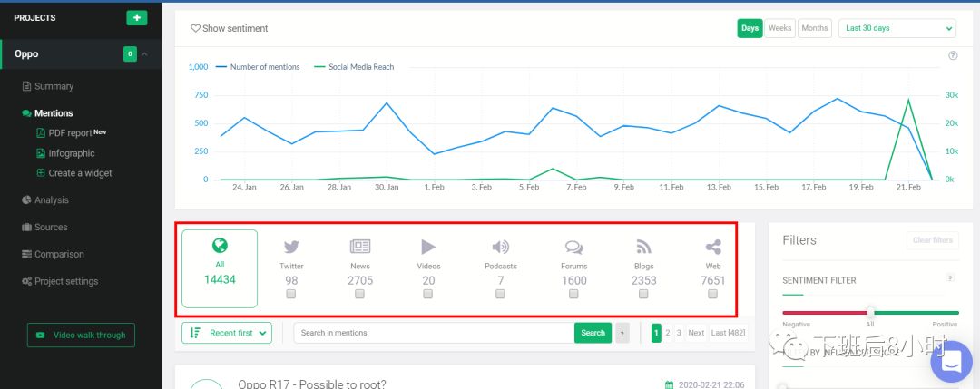Toggle Social Media Reach legend
Screen dimensions: 980x389
click(354, 67)
